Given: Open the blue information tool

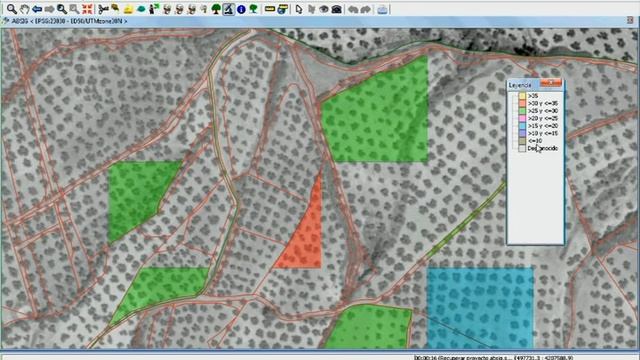Looking at the screenshot, I should coord(241,9).
